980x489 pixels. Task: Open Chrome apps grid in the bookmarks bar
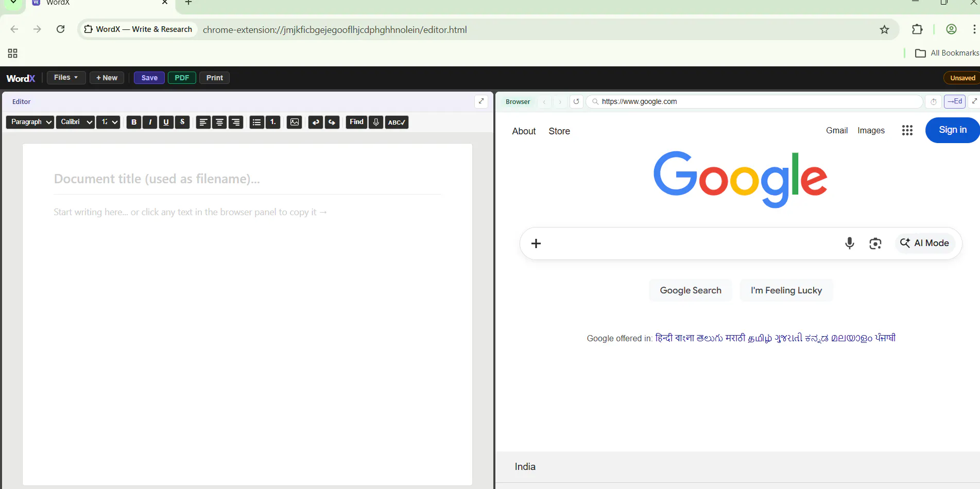click(x=13, y=53)
